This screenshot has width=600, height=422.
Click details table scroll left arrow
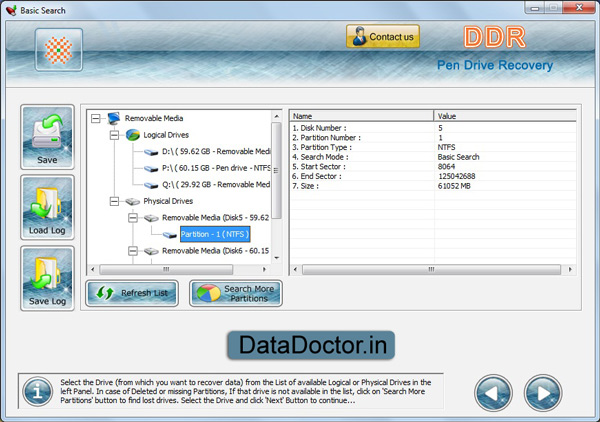point(295,269)
